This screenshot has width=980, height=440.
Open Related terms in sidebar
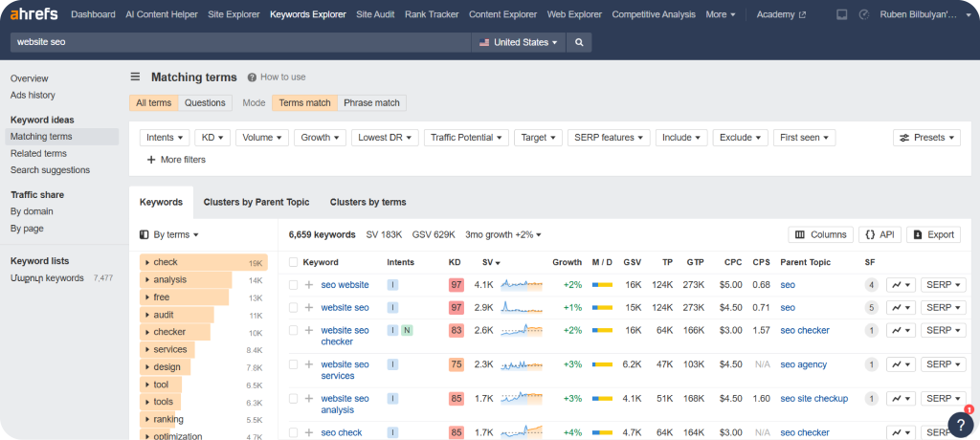point(38,153)
